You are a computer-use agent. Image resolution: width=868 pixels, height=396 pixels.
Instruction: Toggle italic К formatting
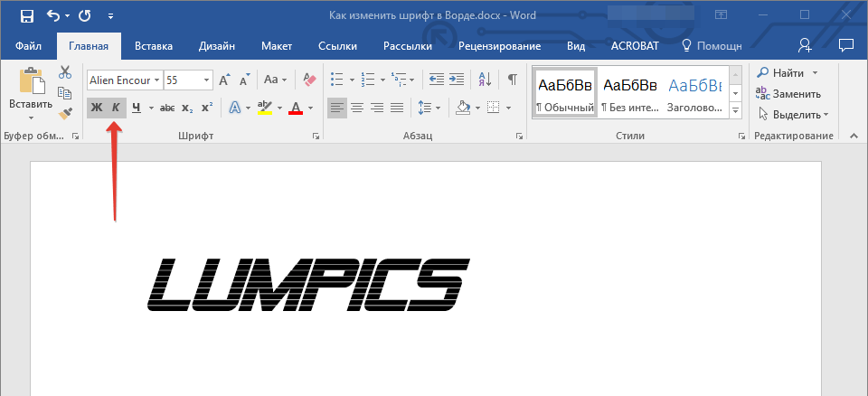[x=116, y=108]
